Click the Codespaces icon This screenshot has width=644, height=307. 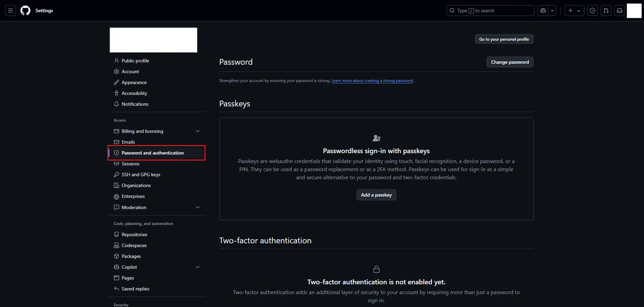(116, 245)
